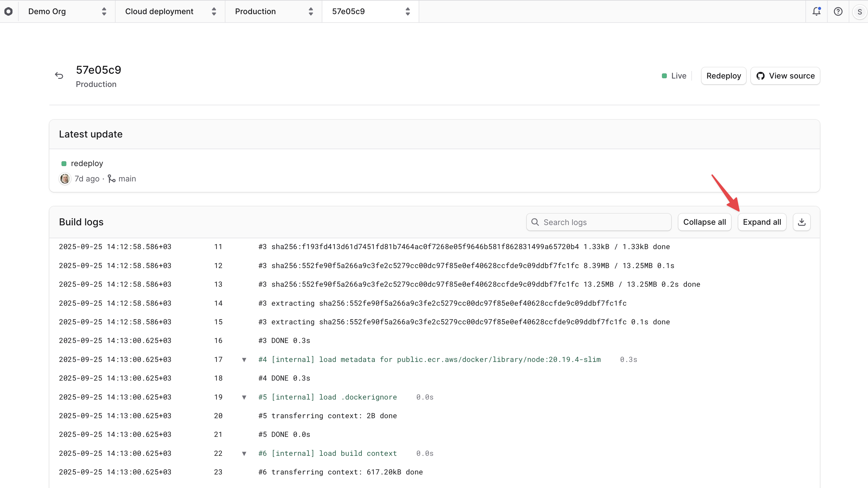Click the search magnifier in Build logs

pyautogui.click(x=535, y=222)
